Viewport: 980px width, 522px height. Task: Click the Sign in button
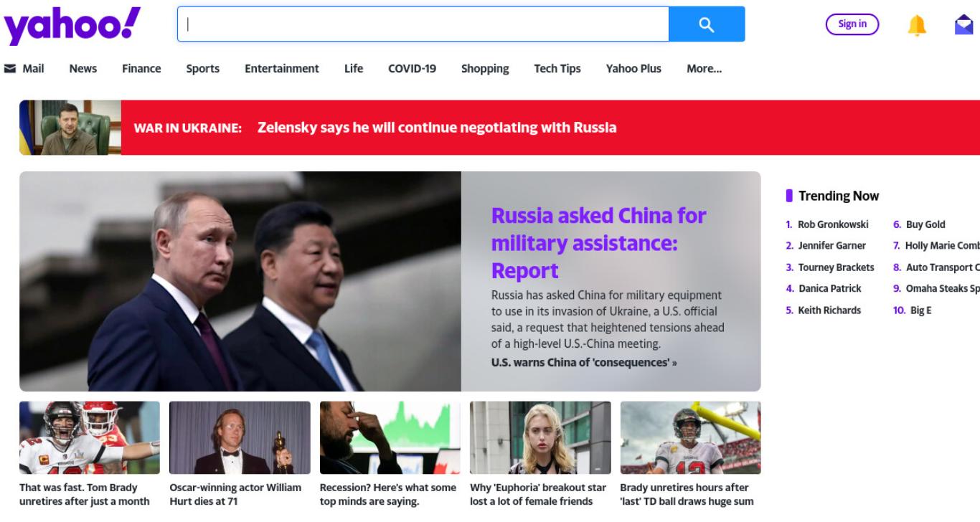pyautogui.click(x=852, y=24)
